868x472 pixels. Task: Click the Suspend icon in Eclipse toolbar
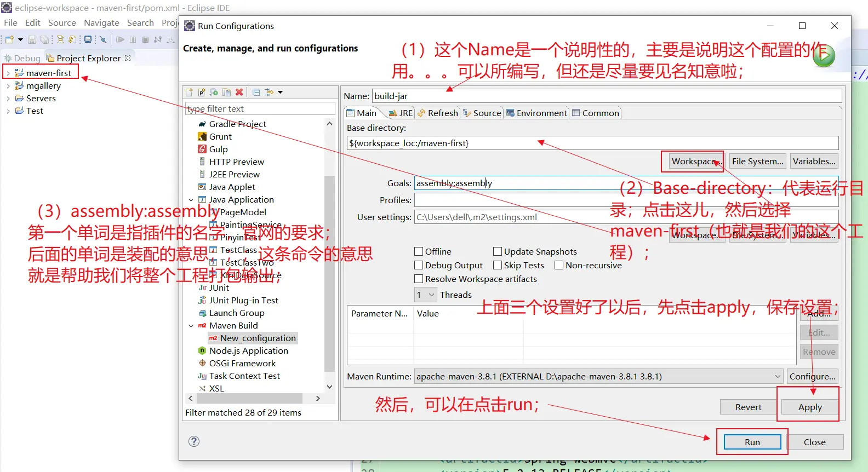pyautogui.click(x=133, y=39)
